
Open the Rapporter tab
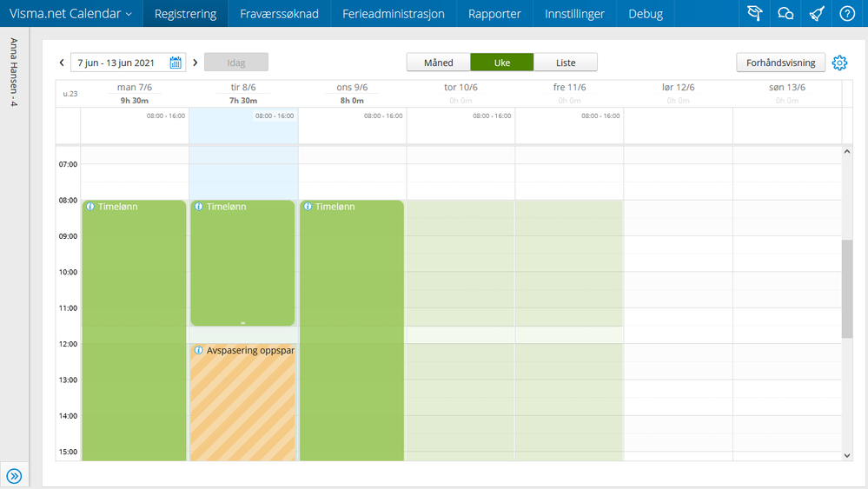(494, 14)
